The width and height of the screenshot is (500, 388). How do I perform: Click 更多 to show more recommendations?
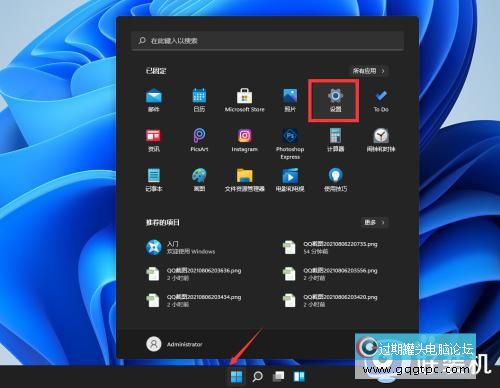(x=375, y=222)
